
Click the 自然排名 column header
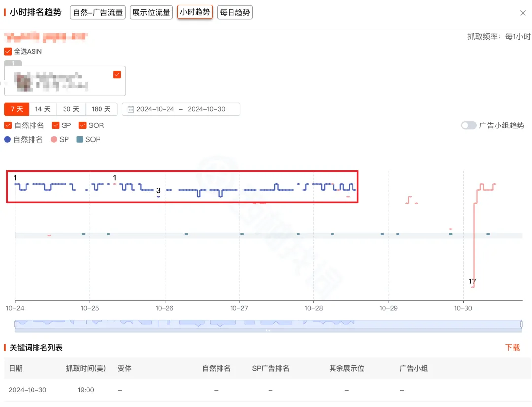click(216, 369)
